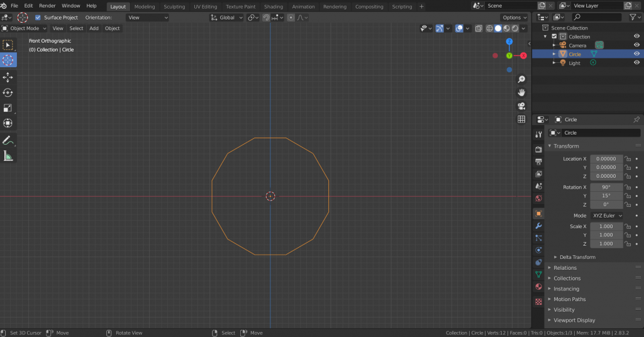
Task: Open the Scene properties tab
Action: [x=538, y=186]
